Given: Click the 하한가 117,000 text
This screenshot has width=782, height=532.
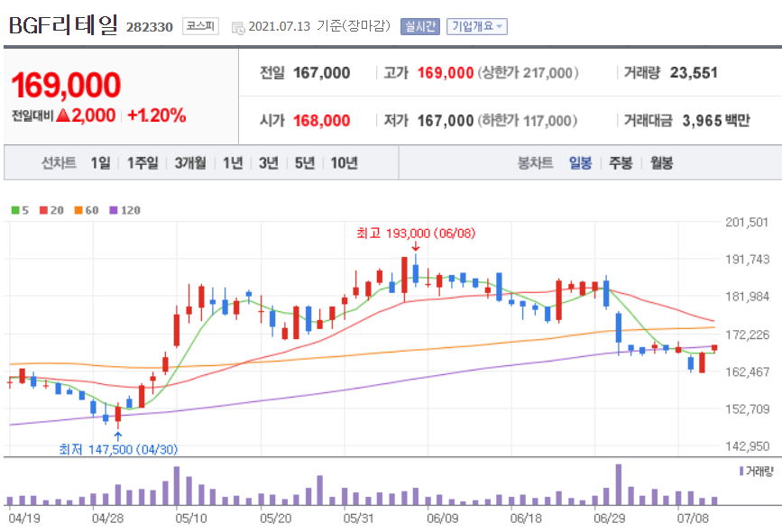Looking at the screenshot, I should click(x=528, y=121).
